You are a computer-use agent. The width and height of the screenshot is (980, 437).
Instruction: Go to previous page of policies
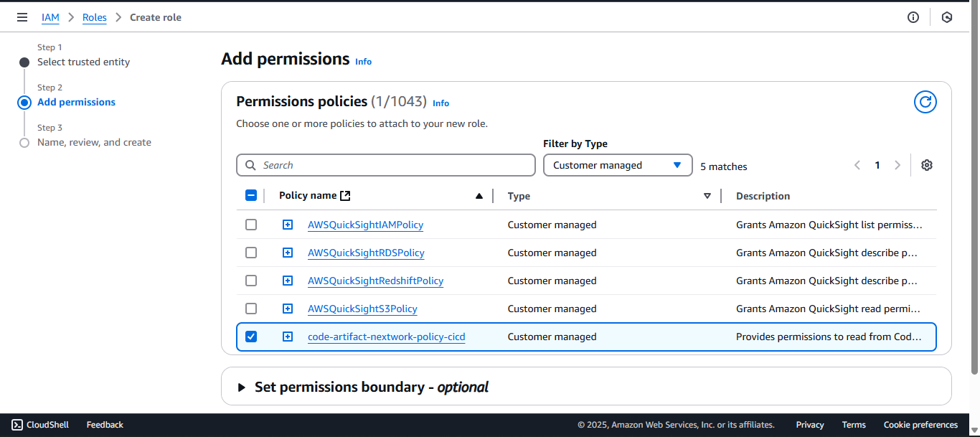(857, 165)
